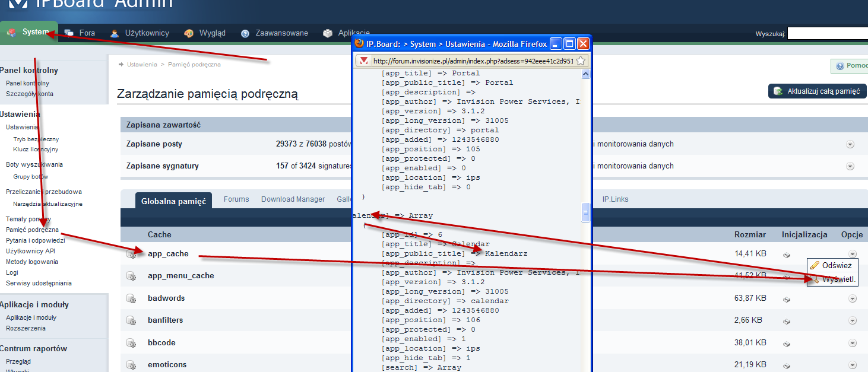This screenshot has height=372, width=868.
Task: Expand the options menu for banfilters
Action: [852, 320]
